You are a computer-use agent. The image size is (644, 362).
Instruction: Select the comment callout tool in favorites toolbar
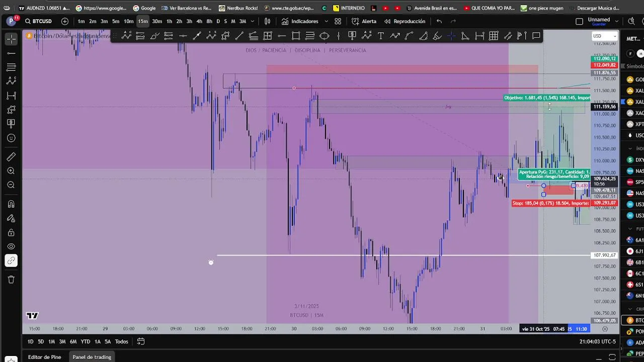(x=536, y=36)
